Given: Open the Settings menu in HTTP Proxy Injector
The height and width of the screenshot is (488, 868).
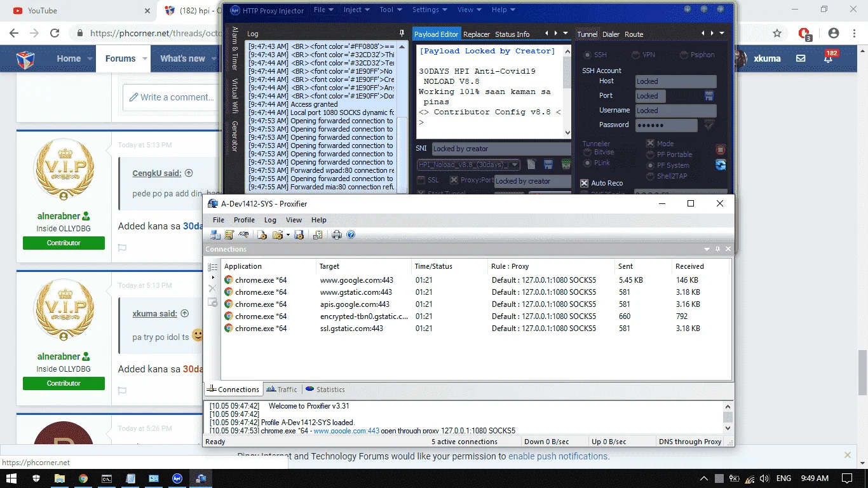Looking at the screenshot, I should [430, 10].
